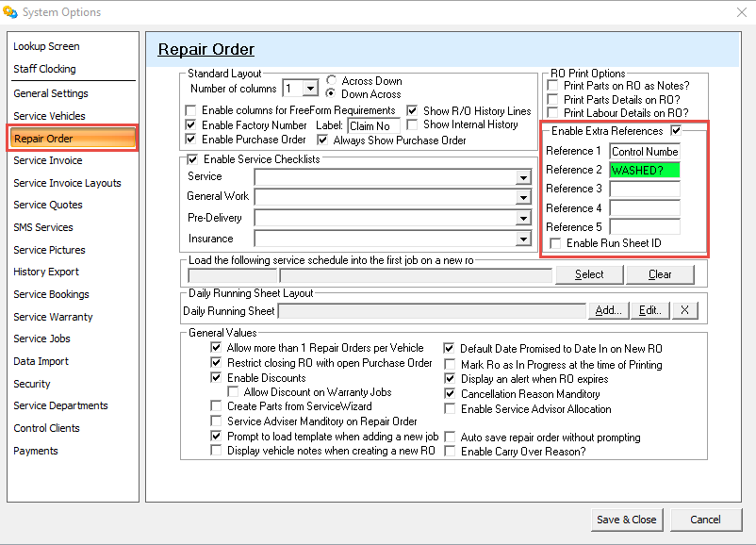This screenshot has height=545, width=756.
Task: Select the Across Down radio option
Action: pyautogui.click(x=331, y=80)
